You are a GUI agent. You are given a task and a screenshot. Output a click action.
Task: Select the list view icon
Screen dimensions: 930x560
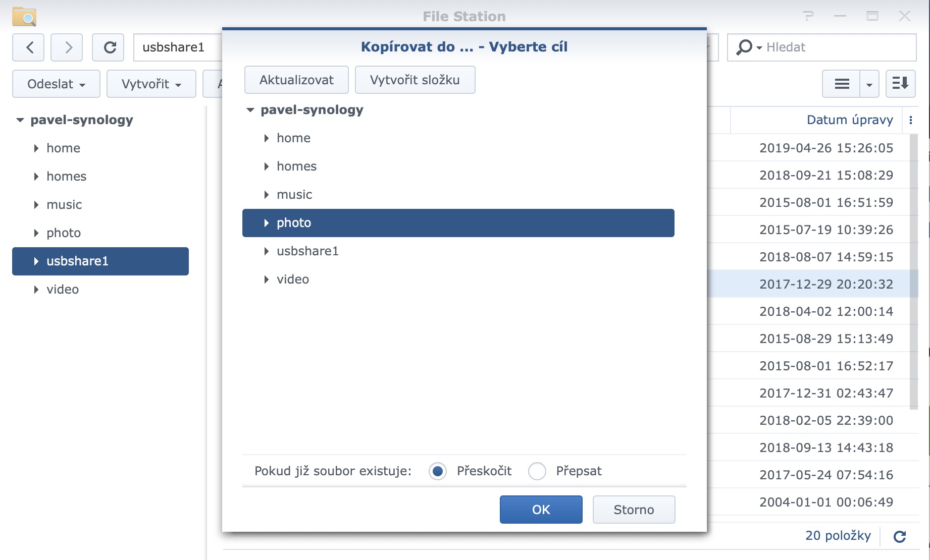coord(841,84)
